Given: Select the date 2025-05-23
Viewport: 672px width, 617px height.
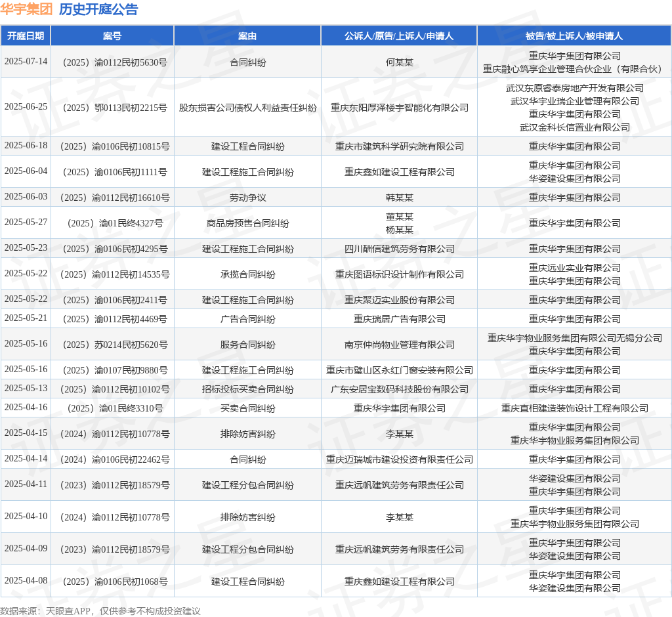Looking at the screenshot, I should (26, 248).
